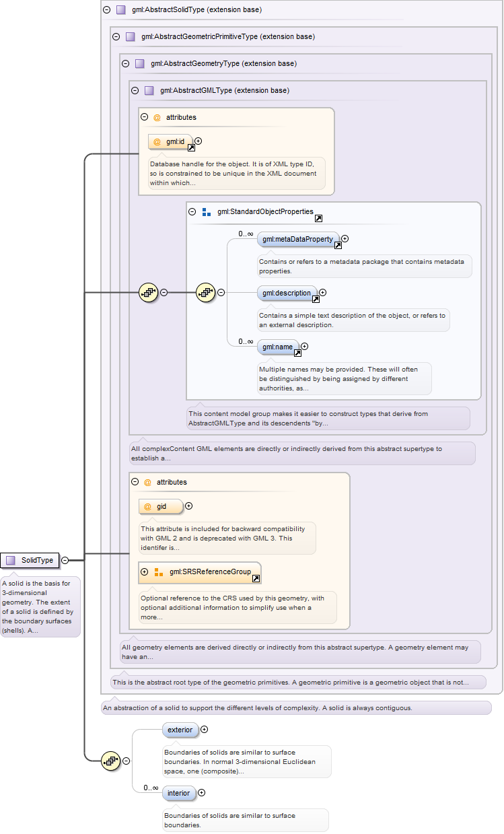
Task: Expand the exterior element plus button
Action: [x=205, y=729]
